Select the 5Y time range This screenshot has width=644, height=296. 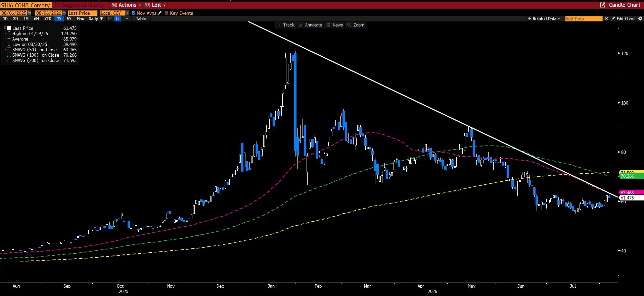(x=69, y=19)
